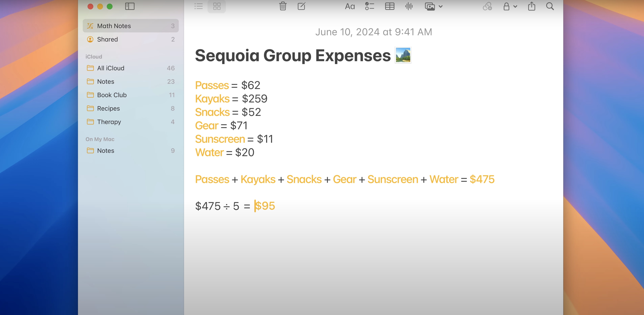The image size is (644, 315).
Task: Open the Shared notes section
Action: pyautogui.click(x=108, y=39)
